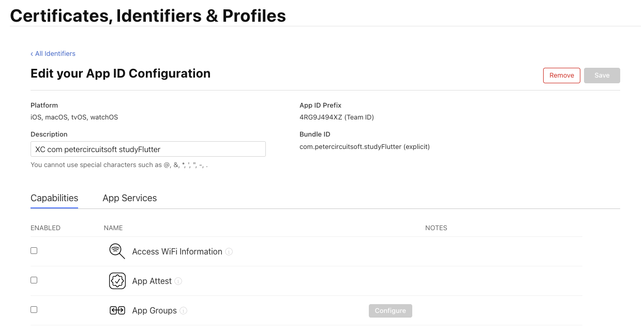
Task: Click Configure button for App Groups
Action: (391, 311)
